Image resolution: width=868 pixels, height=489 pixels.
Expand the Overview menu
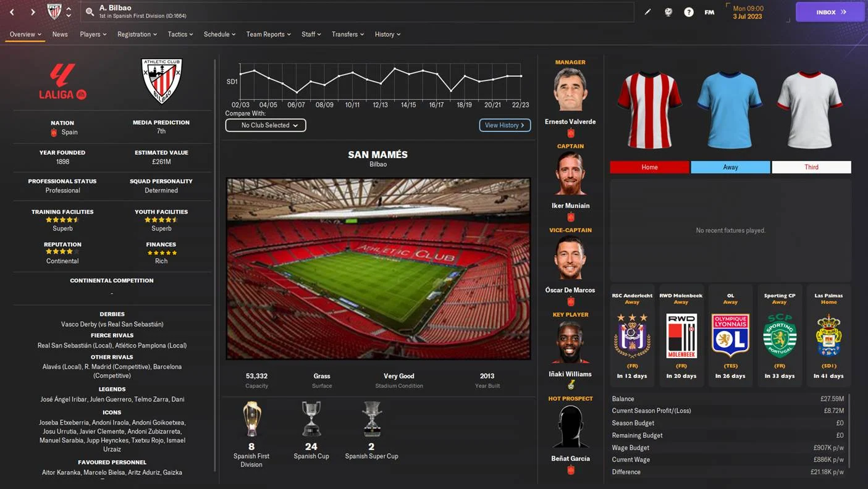25,34
